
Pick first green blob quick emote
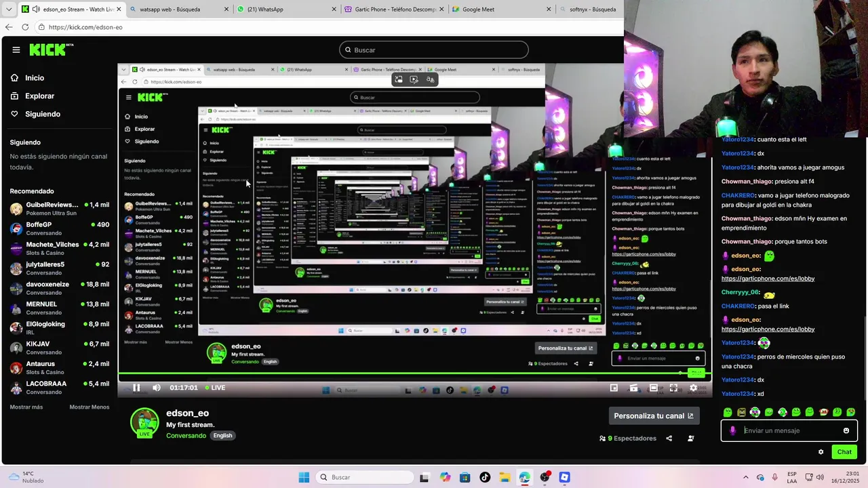coord(728,412)
